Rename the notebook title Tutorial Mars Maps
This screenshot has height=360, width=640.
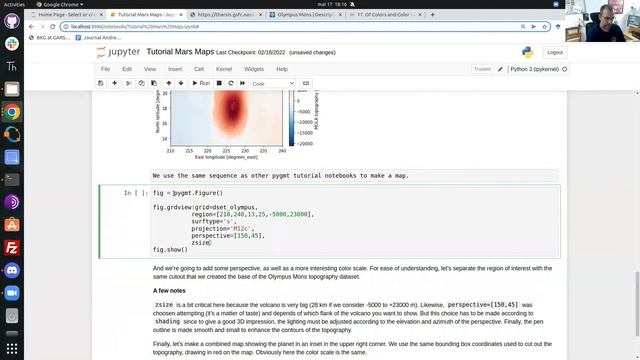(x=180, y=52)
